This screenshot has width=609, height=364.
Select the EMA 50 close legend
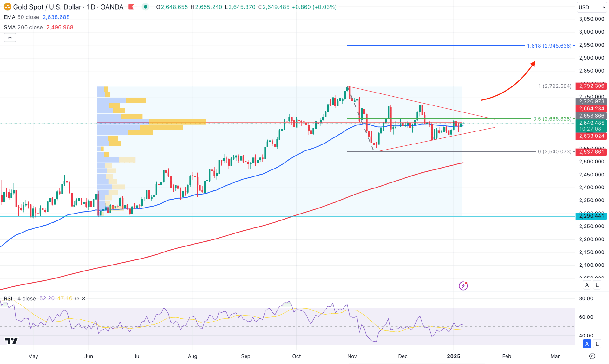(21, 17)
